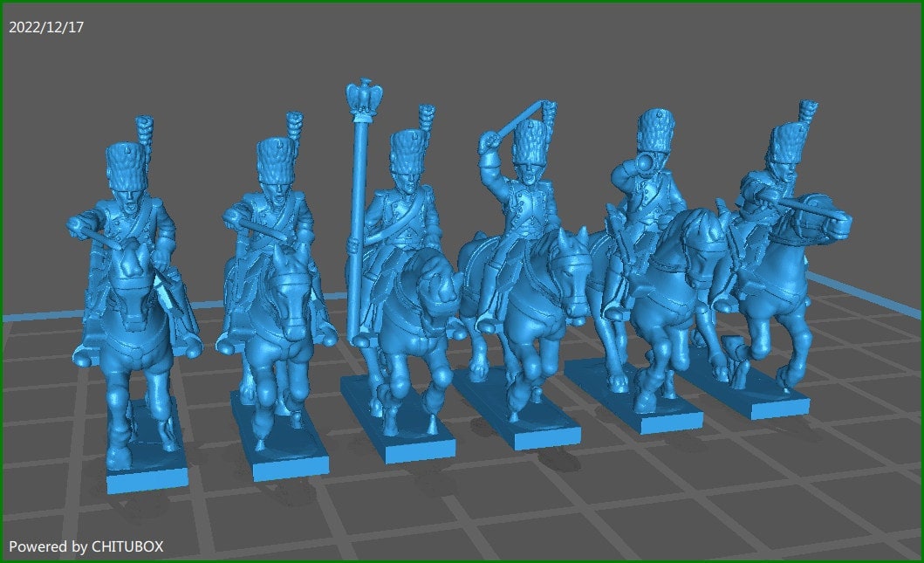
Task: Click the green border at screen top
Action: coord(462,3)
